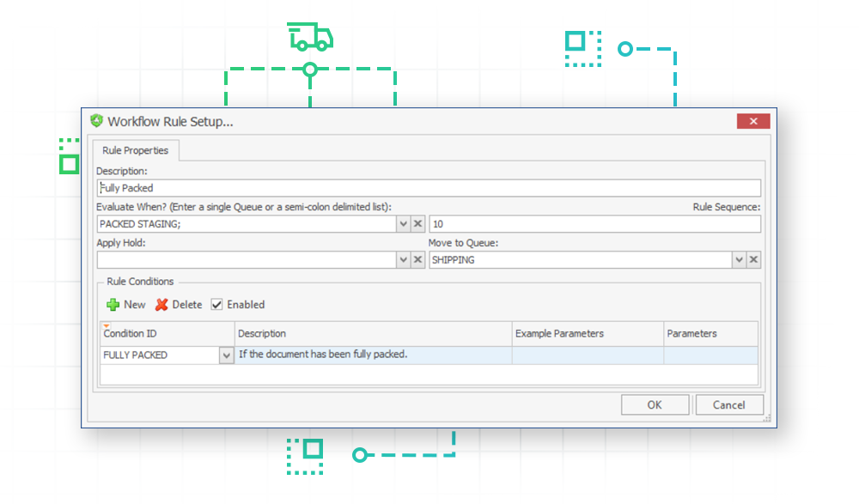Click the 'Delete' label in Rule Conditions toolbar
The height and width of the screenshot is (504, 859).
(x=186, y=305)
